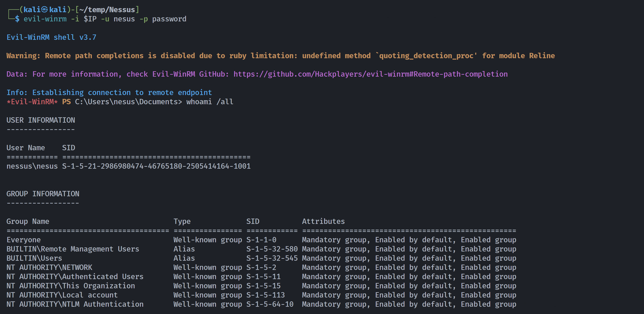Click the SID value 'S-1-5-113'
The image size is (644, 314).
pyautogui.click(x=265, y=295)
